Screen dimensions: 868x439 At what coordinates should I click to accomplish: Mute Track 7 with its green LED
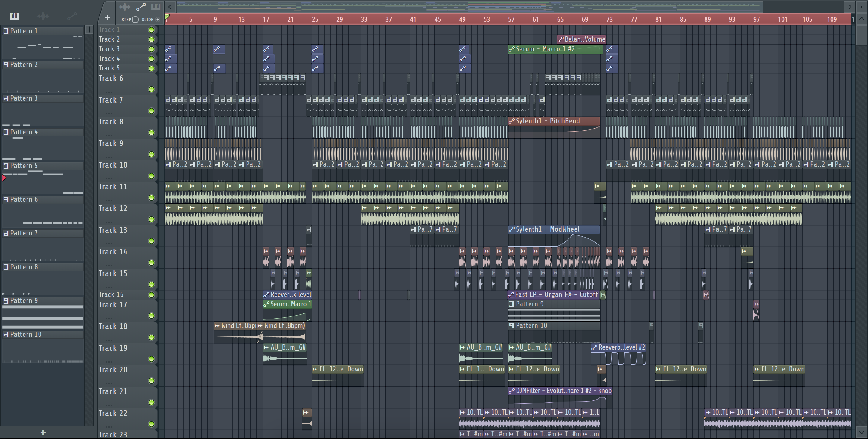click(152, 111)
